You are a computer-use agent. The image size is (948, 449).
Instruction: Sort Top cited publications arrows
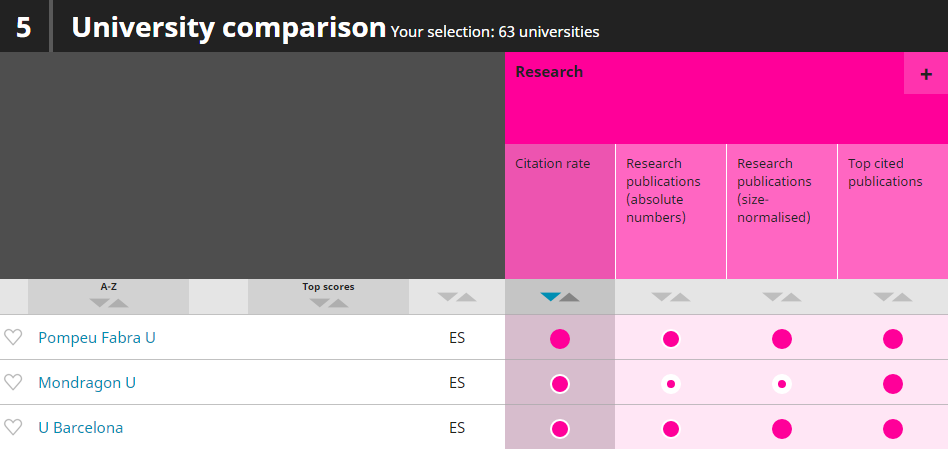892,297
